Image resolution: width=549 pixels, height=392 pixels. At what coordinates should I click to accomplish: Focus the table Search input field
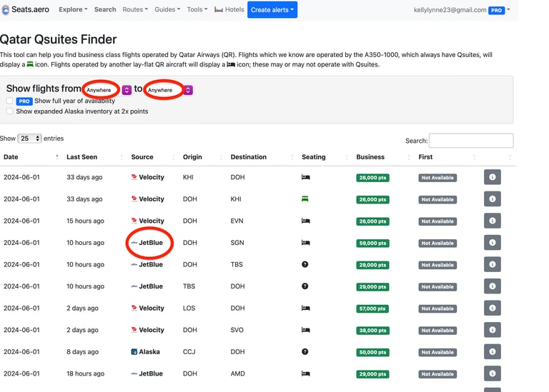tap(471, 141)
